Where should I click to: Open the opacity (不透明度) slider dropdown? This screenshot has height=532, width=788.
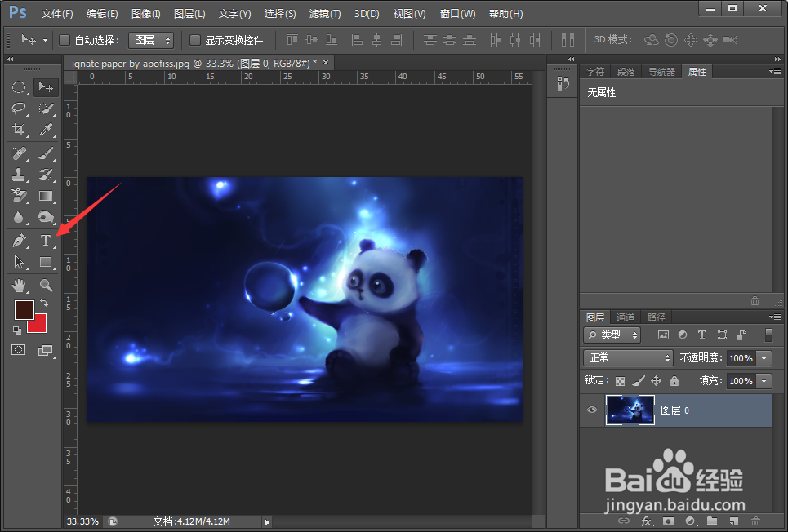(x=764, y=358)
